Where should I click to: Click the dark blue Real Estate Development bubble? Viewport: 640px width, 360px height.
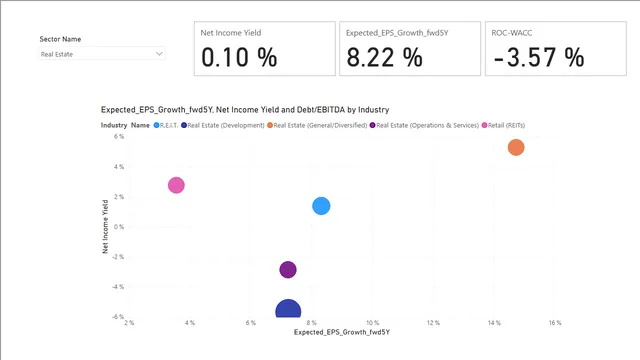tap(288, 309)
